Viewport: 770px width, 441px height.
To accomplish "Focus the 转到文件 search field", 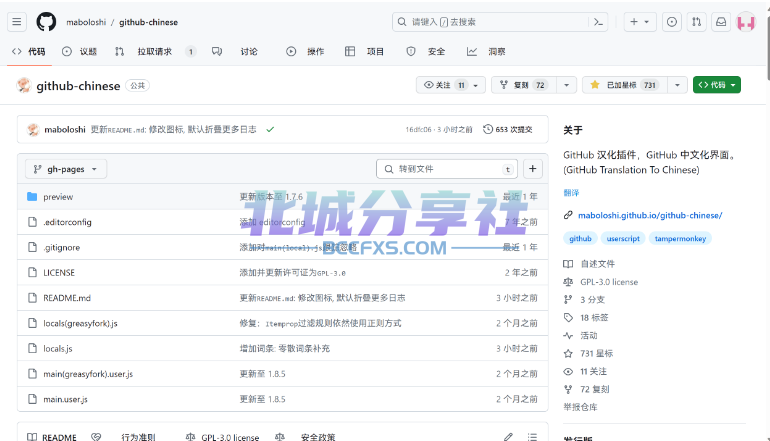I will click(x=447, y=169).
